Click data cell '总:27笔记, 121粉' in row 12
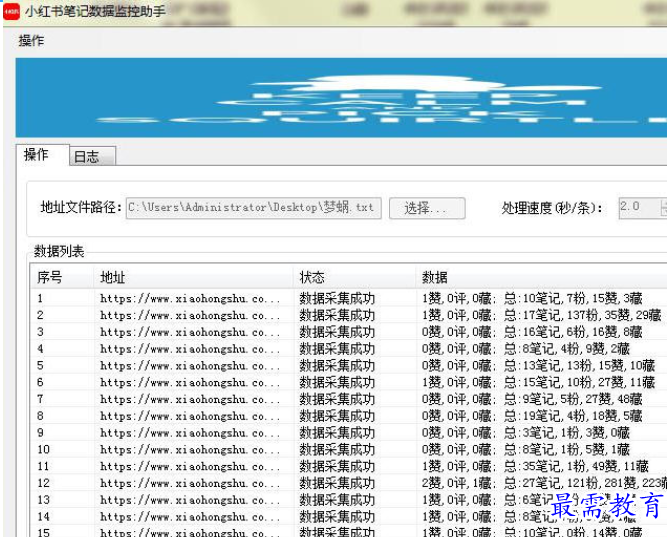Screen dimensions: 672x537 pyautogui.click(x=552, y=483)
